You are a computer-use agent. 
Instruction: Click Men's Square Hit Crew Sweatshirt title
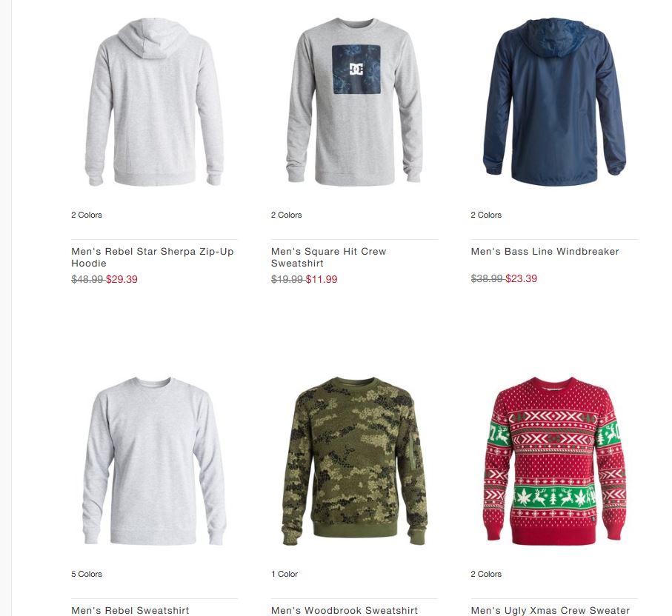pyautogui.click(x=329, y=257)
